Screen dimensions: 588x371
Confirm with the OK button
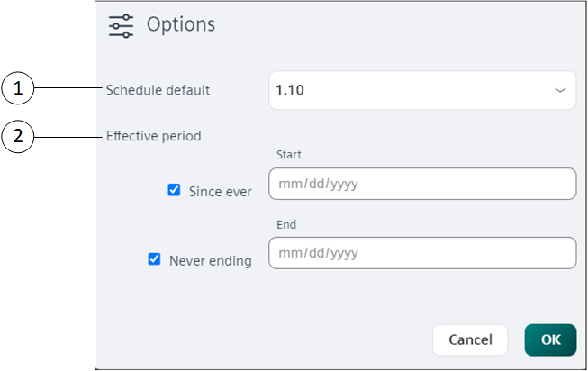coord(550,339)
